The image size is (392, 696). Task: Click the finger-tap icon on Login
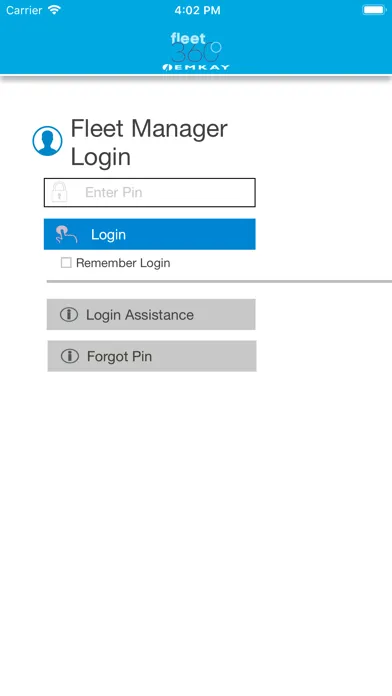click(x=66, y=234)
